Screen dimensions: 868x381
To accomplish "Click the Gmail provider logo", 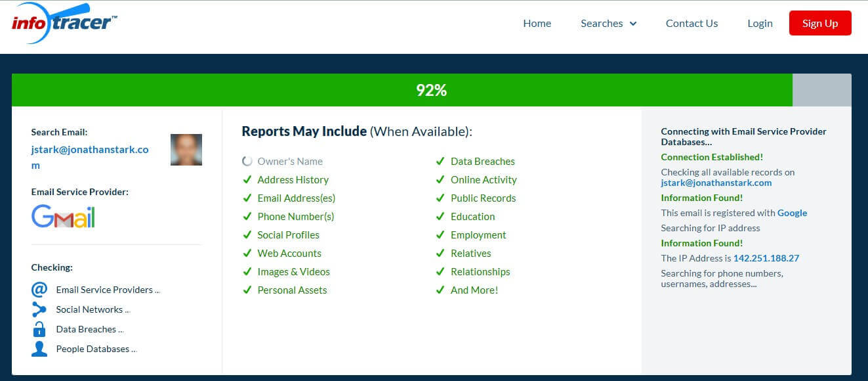I will [x=62, y=216].
